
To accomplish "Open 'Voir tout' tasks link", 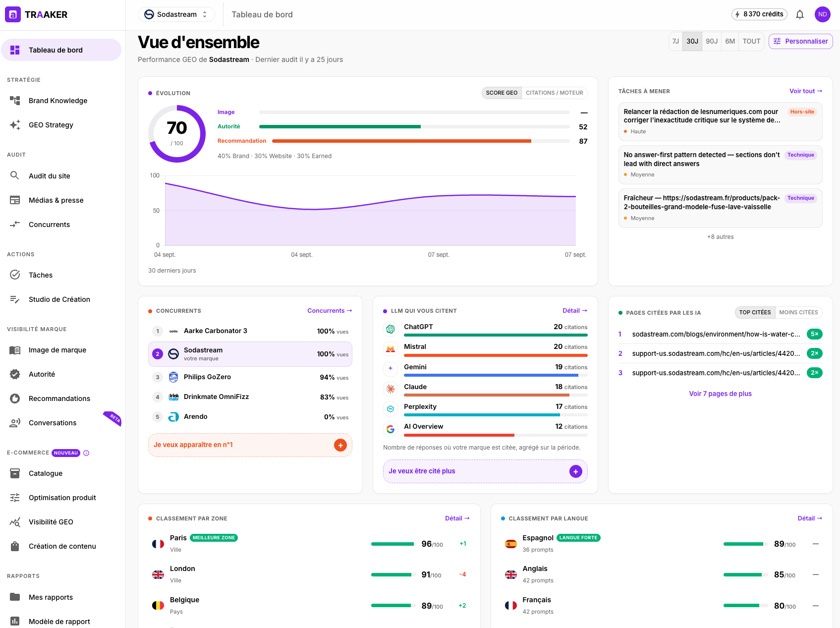I will [x=806, y=91].
